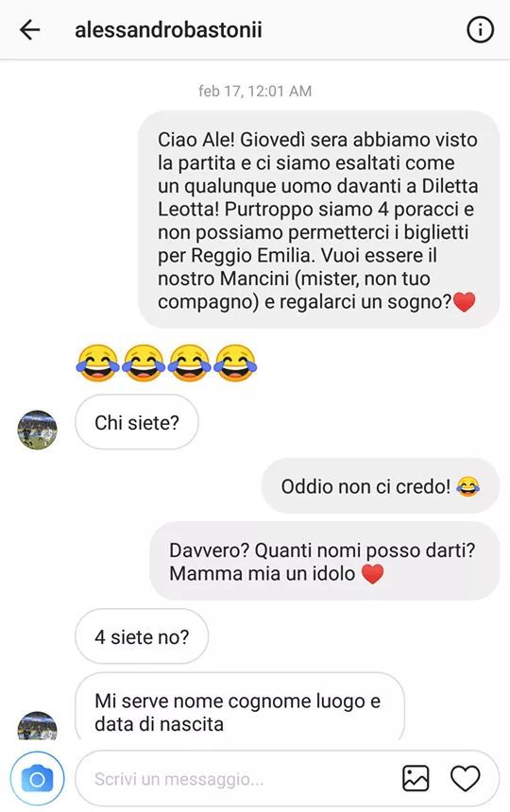Open alessandrobastonii profile from the header
510x812 pixels.
(168, 29)
